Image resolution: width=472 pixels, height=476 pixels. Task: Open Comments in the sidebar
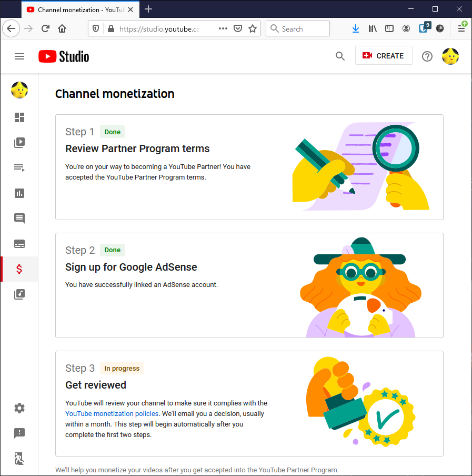pos(19,219)
